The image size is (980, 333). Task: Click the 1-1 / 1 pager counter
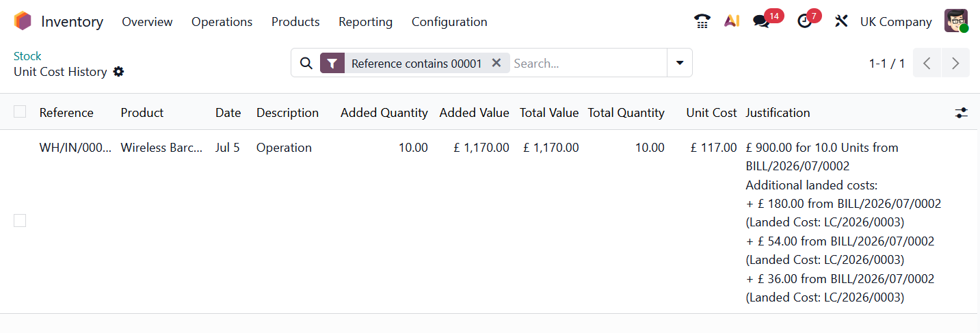[887, 64]
